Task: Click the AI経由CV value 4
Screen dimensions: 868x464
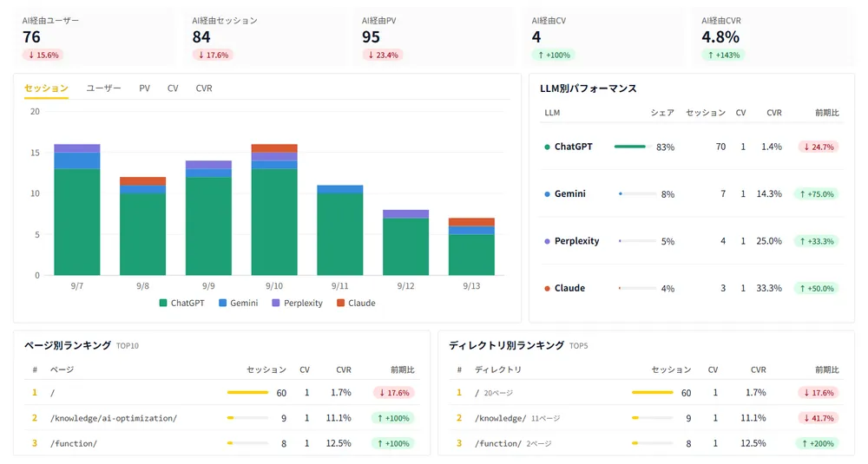Action: (x=536, y=37)
